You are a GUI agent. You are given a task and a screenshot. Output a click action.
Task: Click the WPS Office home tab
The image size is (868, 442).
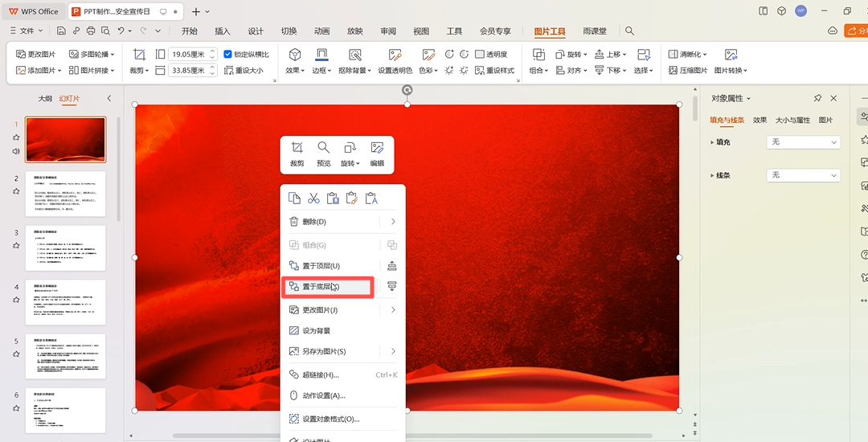[33, 11]
